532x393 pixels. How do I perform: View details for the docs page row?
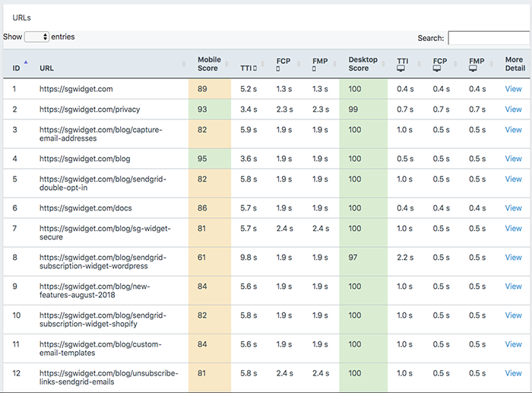(513, 208)
